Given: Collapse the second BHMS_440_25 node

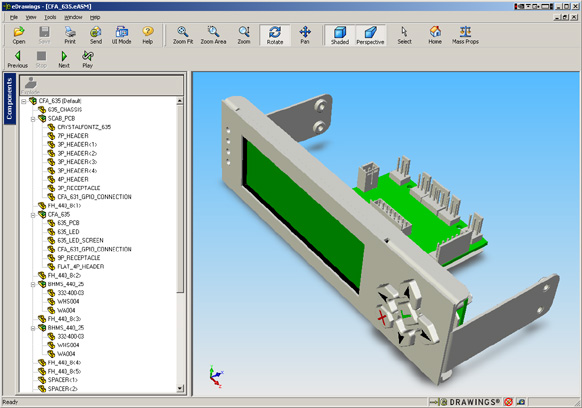Looking at the screenshot, I should [x=33, y=328].
